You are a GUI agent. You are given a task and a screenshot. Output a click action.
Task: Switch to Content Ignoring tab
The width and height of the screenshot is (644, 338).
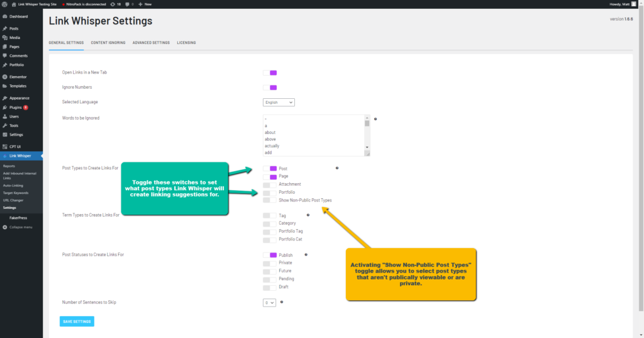(x=108, y=43)
